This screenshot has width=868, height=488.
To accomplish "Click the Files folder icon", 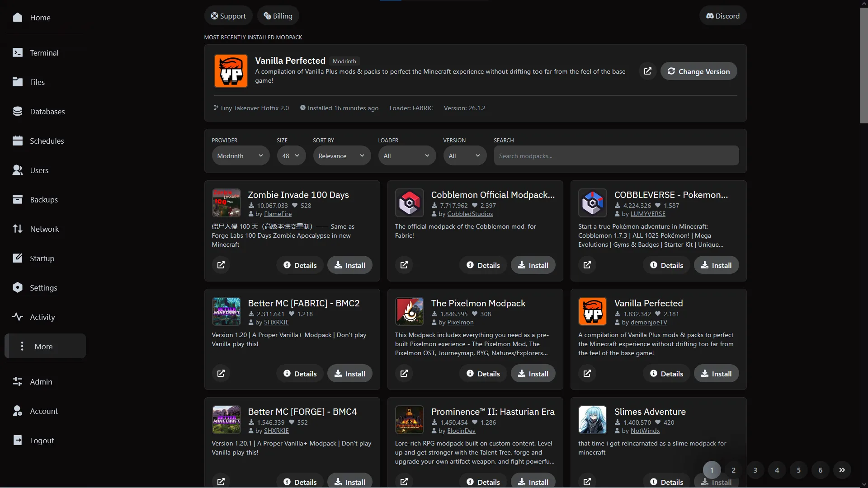I will coord(18,82).
